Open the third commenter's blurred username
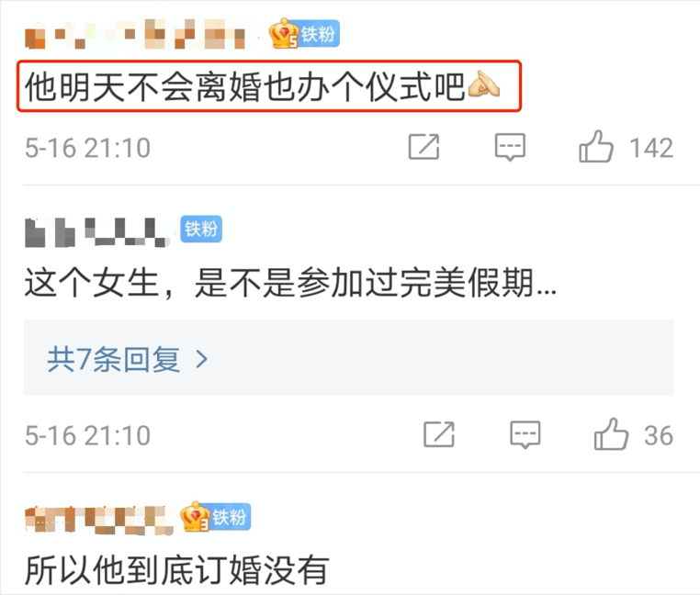700x595 pixels. (x=98, y=520)
